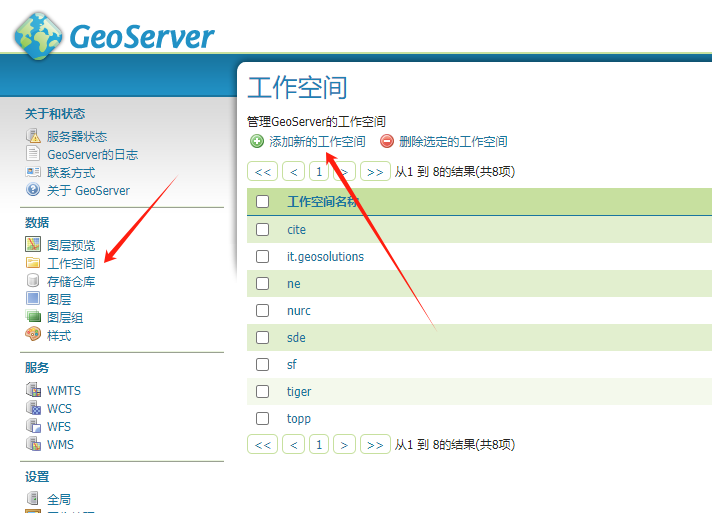Check the tiger workspace checkbox

pyautogui.click(x=262, y=391)
